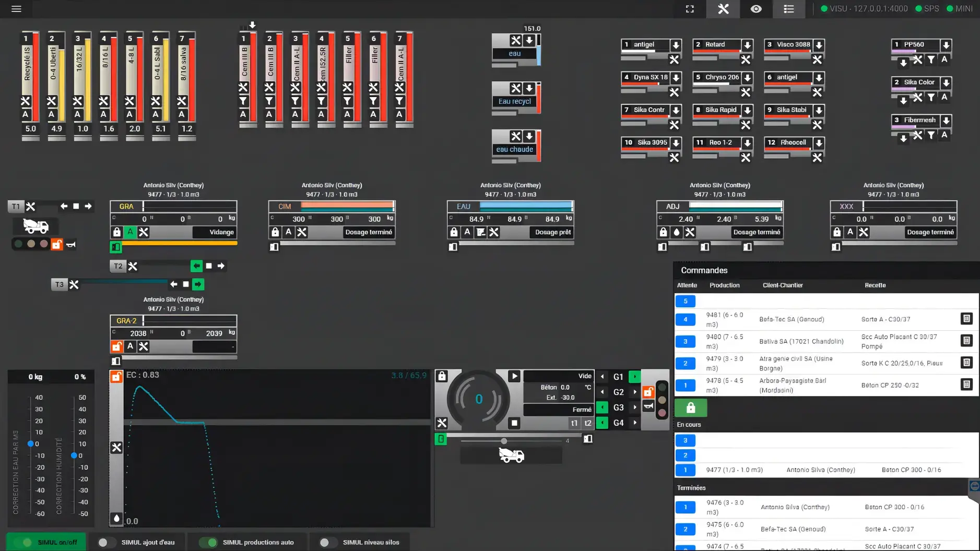Screen dimensions: 980x551
Task: Click the green lock button under the orders
Action: pos(690,408)
